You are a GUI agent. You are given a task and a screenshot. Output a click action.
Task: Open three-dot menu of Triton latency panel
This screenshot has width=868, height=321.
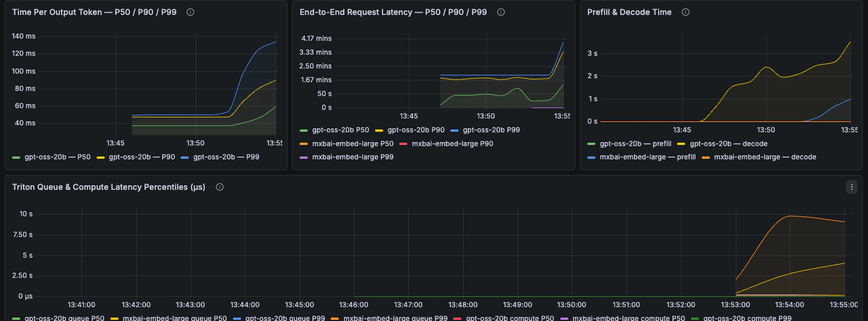852,187
